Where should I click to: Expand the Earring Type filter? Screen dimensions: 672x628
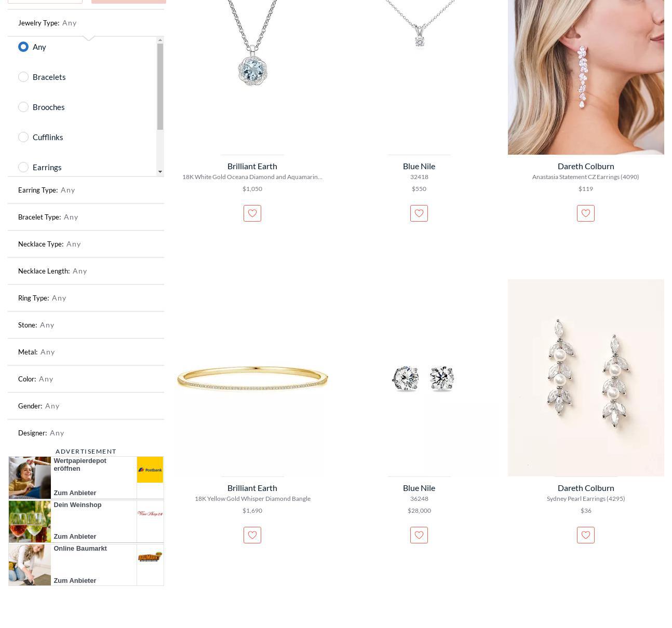86,190
